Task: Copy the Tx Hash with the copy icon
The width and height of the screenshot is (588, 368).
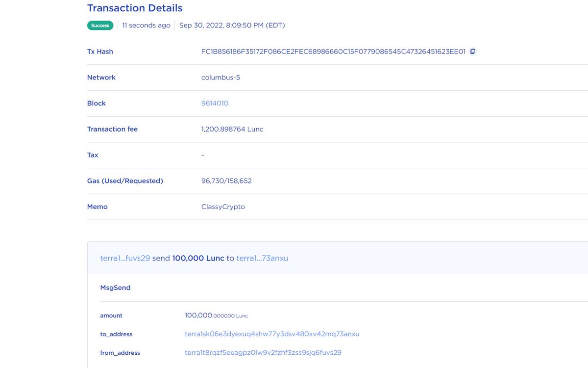Action: 472,51
